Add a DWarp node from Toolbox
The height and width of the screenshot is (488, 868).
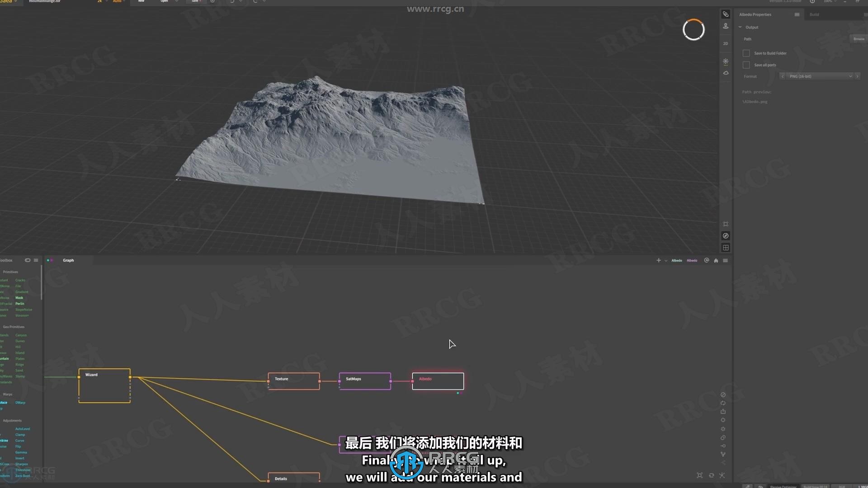[x=20, y=403]
